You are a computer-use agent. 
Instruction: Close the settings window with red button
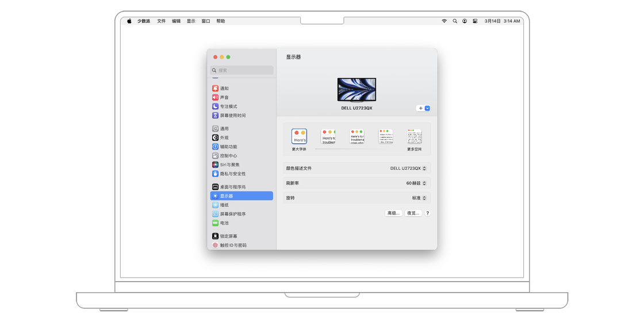click(x=215, y=57)
